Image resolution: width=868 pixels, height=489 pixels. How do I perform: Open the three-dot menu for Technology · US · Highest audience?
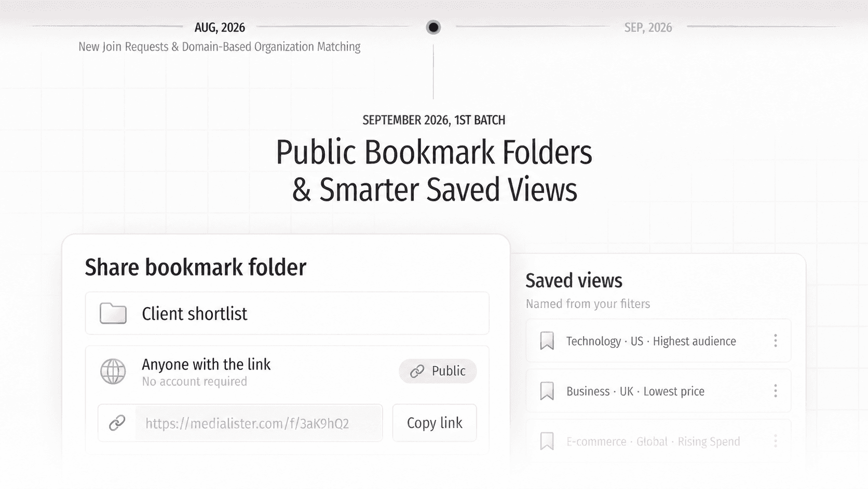click(x=775, y=341)
